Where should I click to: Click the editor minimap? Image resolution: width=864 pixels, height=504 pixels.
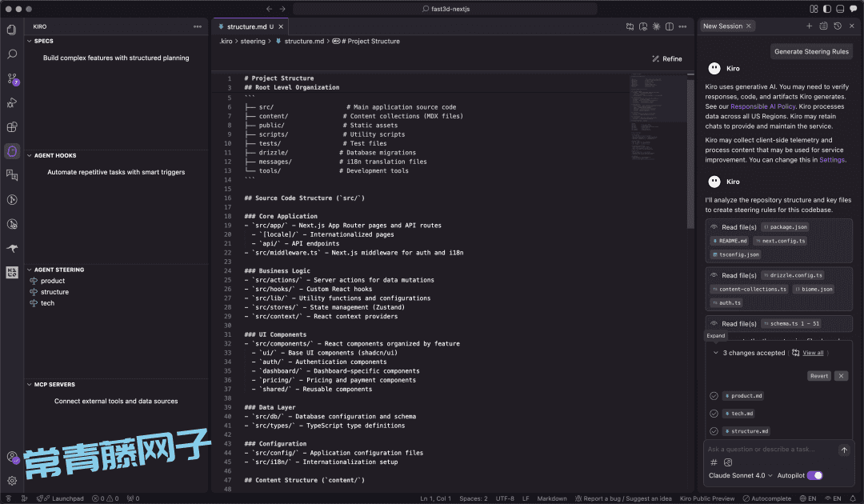(658, 118)
